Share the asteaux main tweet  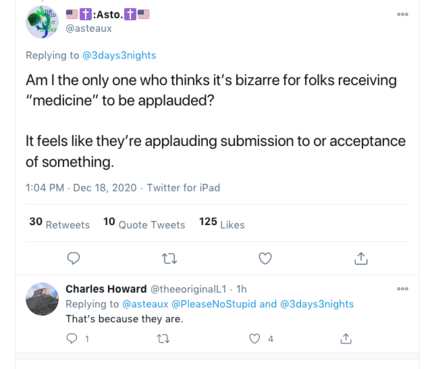pos(361,258)
